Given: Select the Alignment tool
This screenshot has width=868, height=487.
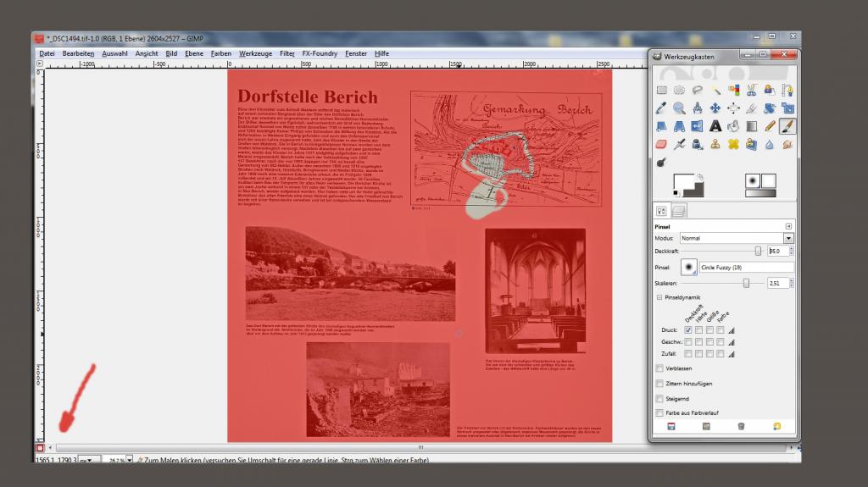Looking at the screenshot, I should click(x=733, y=108).
